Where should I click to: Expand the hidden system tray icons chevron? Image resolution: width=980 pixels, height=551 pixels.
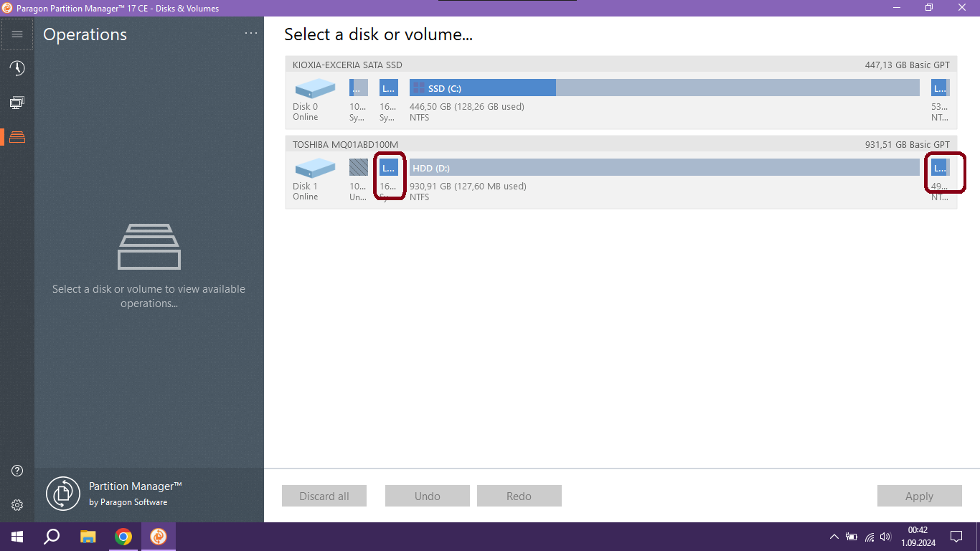pos(834,537)
